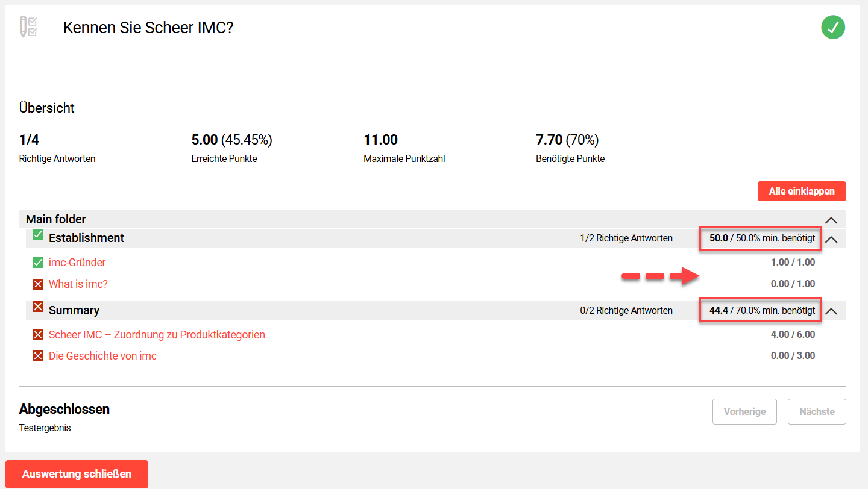
Task: Click the 1/4 correct answers value
Action: tap(29, 140)
